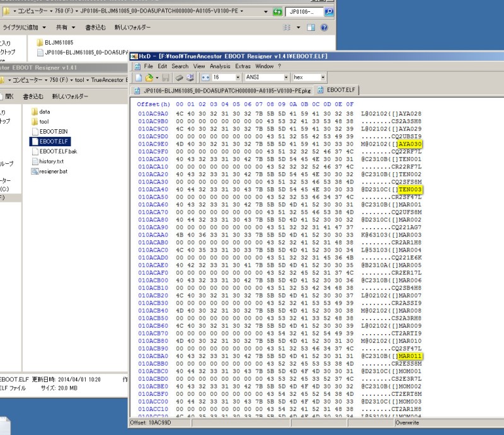
Task: Click the green refresh icon in address bar
Action: coord(277,12)
